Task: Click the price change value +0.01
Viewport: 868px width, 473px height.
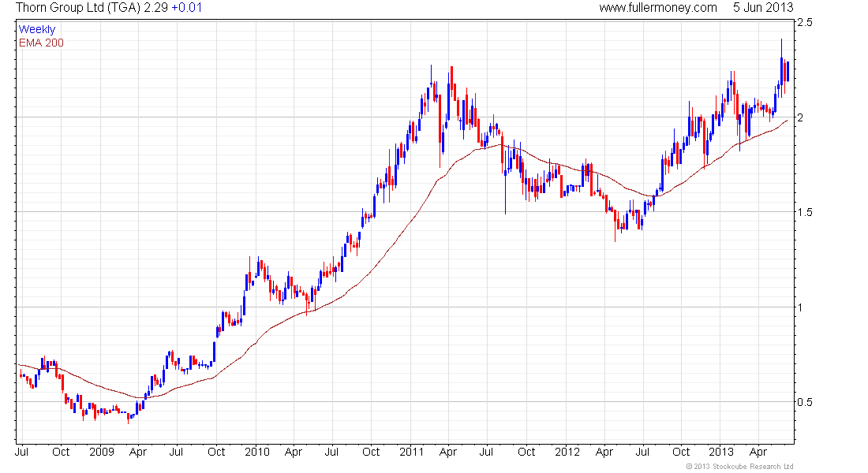Action: 186,8
